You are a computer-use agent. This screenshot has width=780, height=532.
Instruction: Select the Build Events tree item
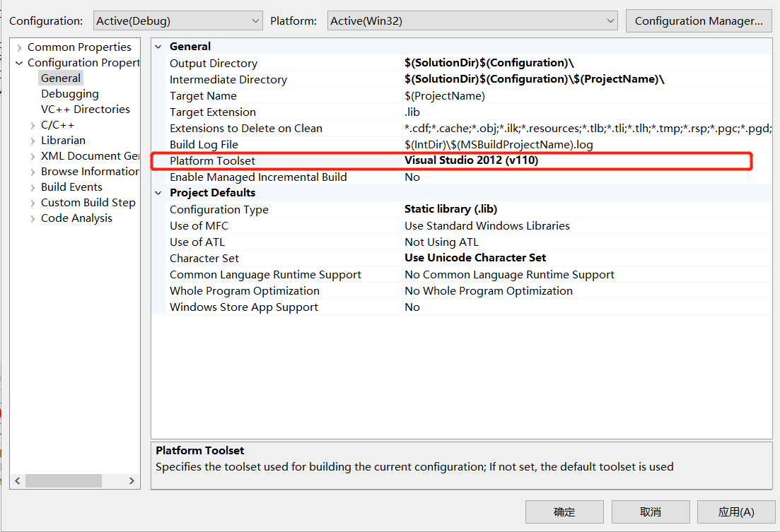click(71, 187)
